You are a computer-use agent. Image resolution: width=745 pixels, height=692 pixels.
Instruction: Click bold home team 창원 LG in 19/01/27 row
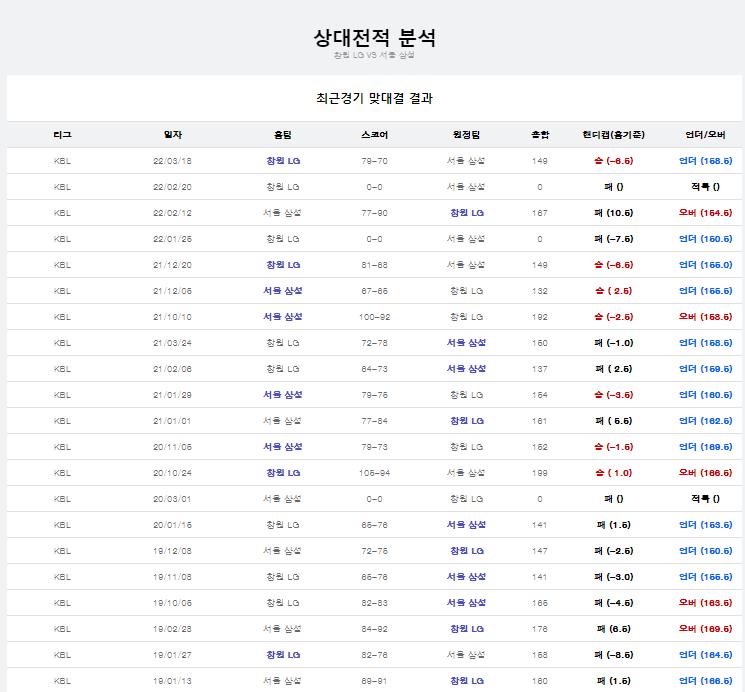[x=283, y=655]
